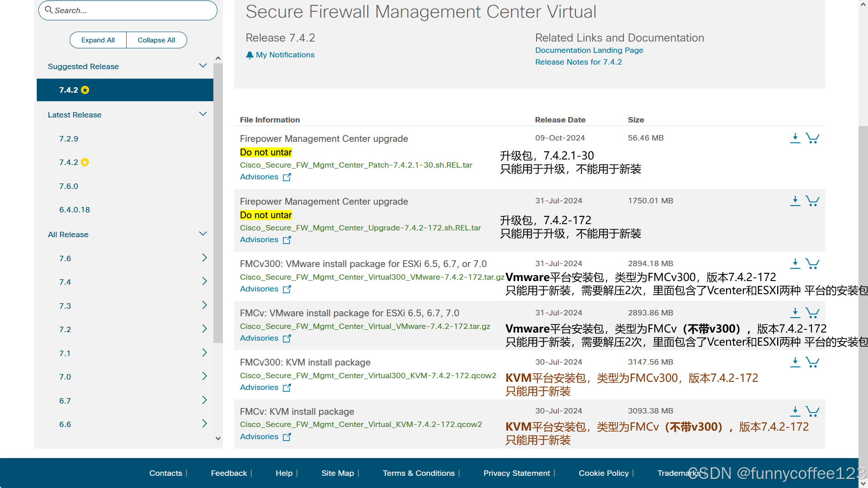Click the My Notifications bell icon
The height and width of the screenshot is (488, 868).
pos(250,55)
